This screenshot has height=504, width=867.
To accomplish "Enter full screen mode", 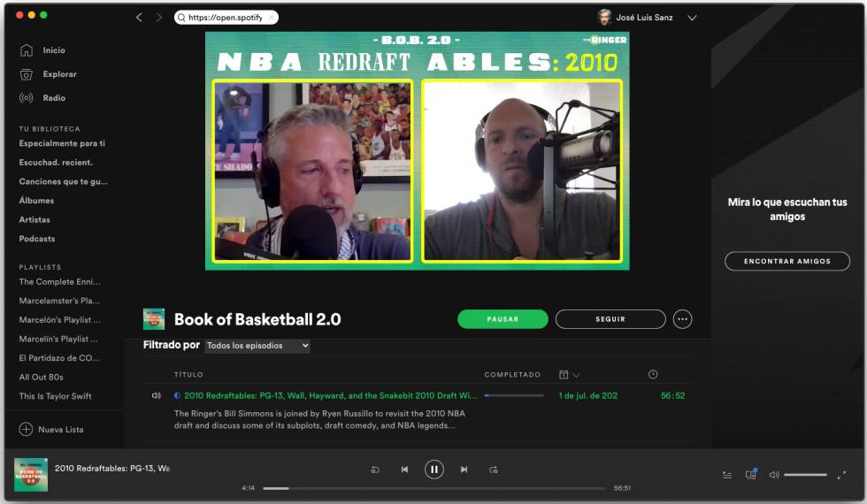I will (841, 475).
